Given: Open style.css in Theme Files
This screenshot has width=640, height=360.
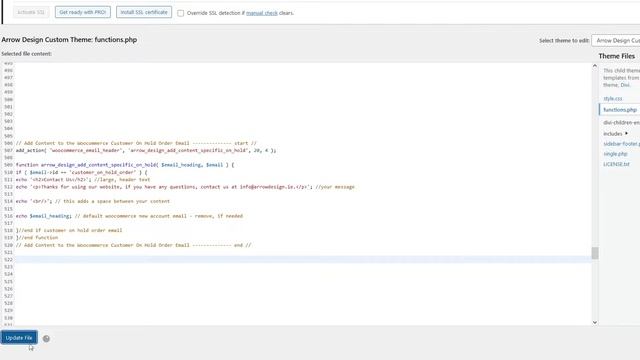Looking at the screenshot, I should click(613, 98).
